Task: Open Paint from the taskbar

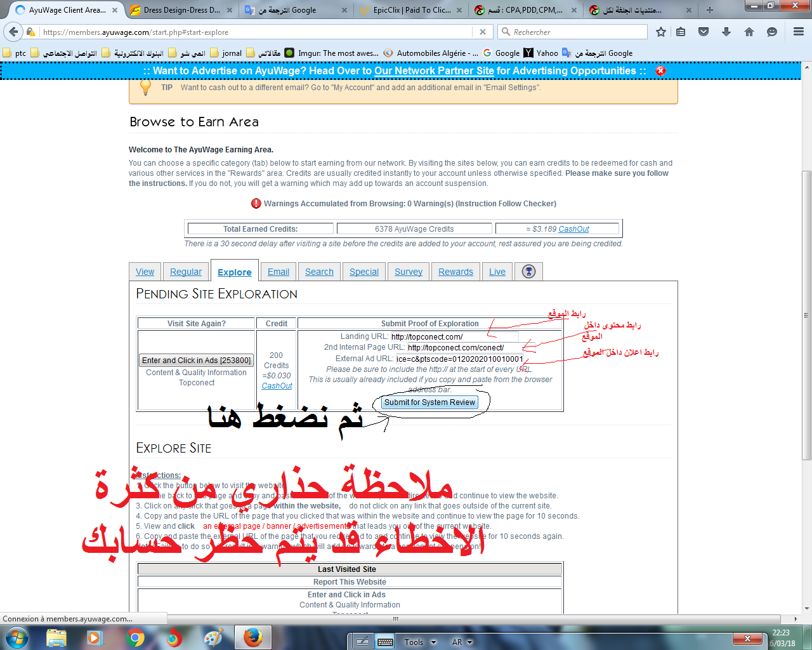Action: (x=213, y=637)
